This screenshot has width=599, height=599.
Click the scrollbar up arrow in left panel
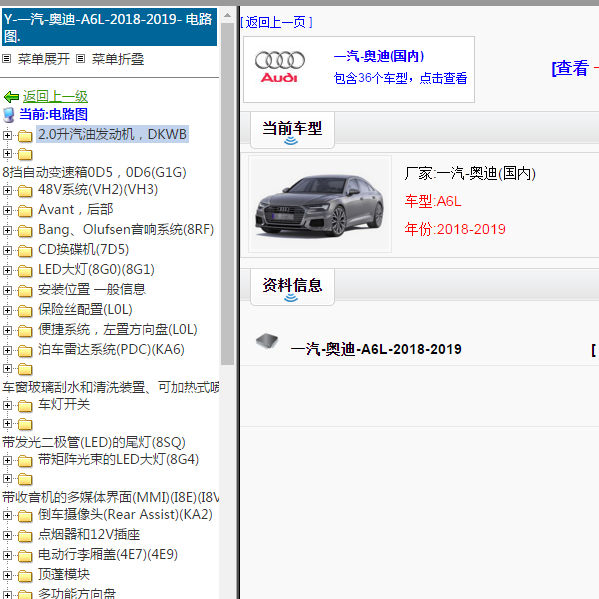tap(227, 16)
